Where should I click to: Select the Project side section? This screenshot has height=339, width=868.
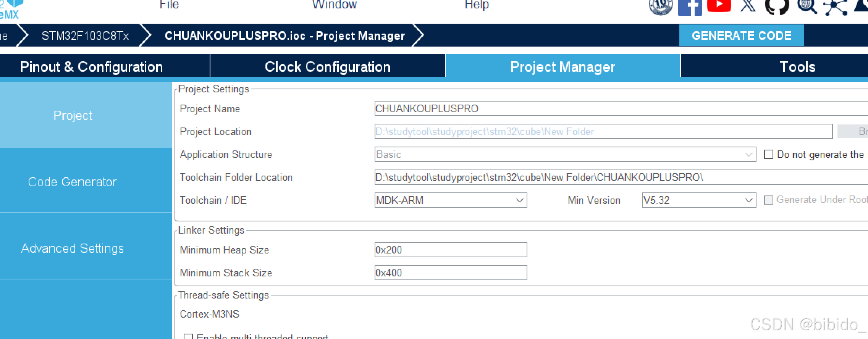click(x=86, y=115)
